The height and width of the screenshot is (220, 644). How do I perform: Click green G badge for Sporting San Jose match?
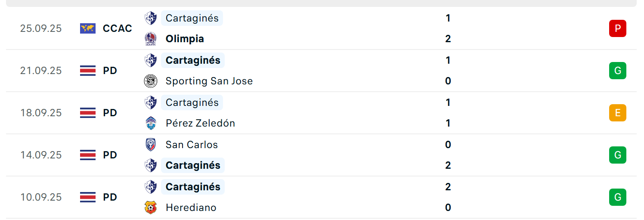point(617,71)
